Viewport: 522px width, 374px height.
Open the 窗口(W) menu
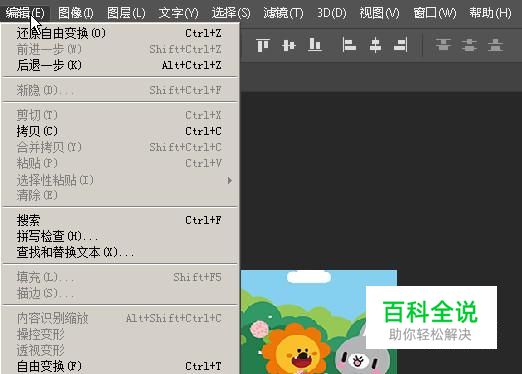(x=435, y=13)
